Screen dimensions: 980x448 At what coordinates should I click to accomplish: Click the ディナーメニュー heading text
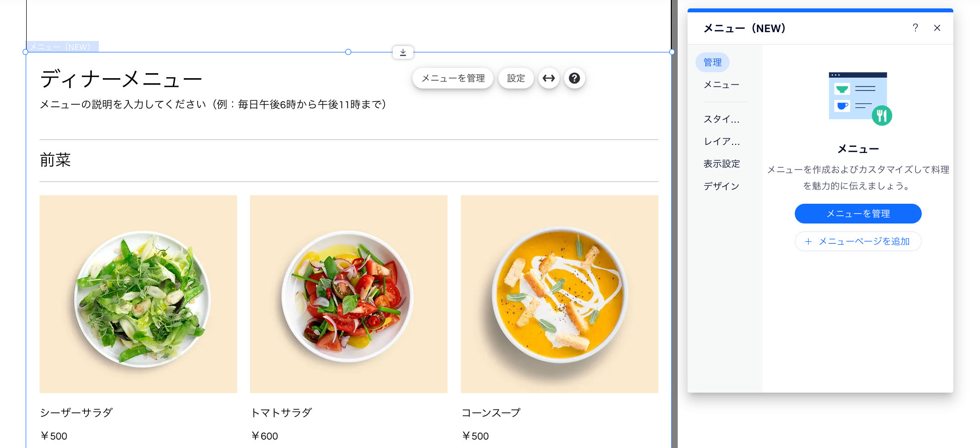(x=121, y=78)
